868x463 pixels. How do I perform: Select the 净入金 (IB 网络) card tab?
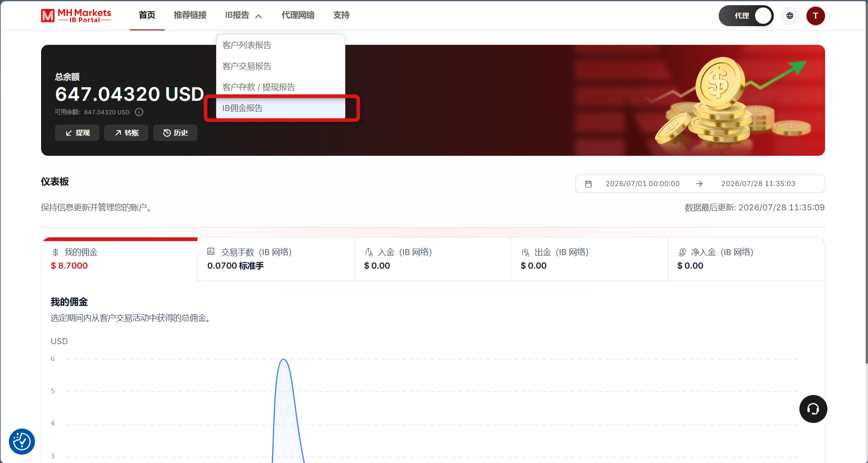(x=746, y=259)
